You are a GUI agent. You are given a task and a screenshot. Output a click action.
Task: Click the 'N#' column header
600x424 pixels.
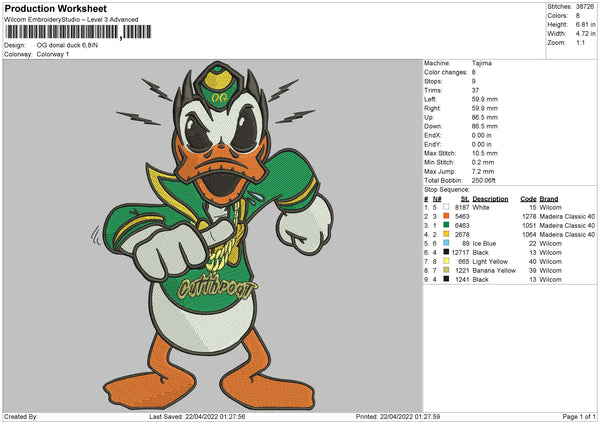(437, 199)
